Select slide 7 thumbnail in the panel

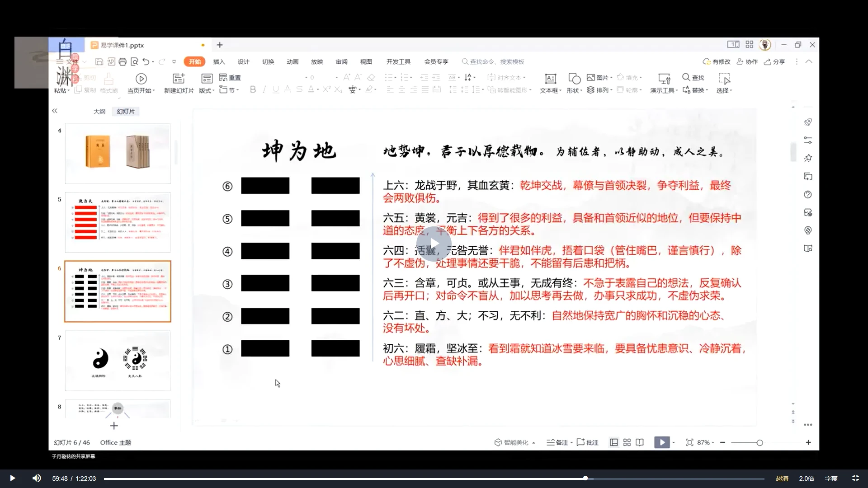coord(118,361)
